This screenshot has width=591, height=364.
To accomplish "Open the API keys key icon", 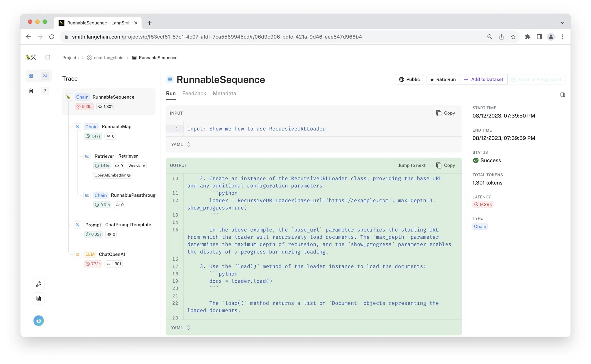I will click(39, 284).
